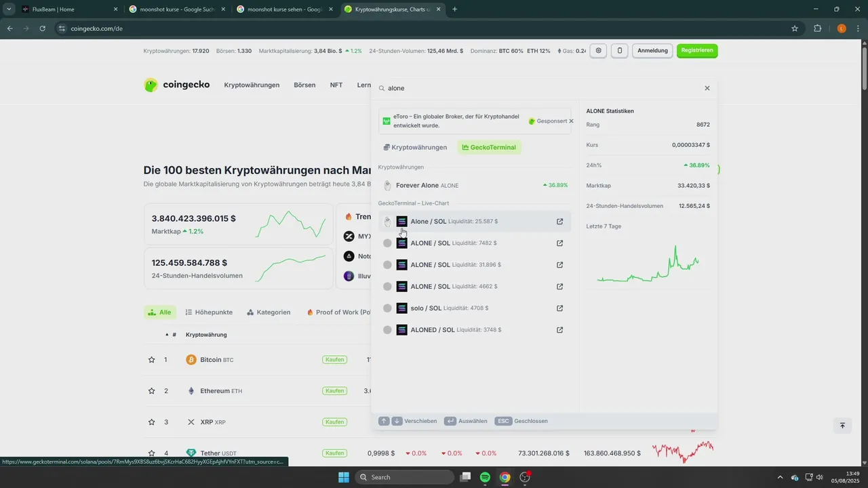Click the Marktkap sparkline card
Image resolution: width=868 pixels, height=488 pixels.
coord(238,225)
